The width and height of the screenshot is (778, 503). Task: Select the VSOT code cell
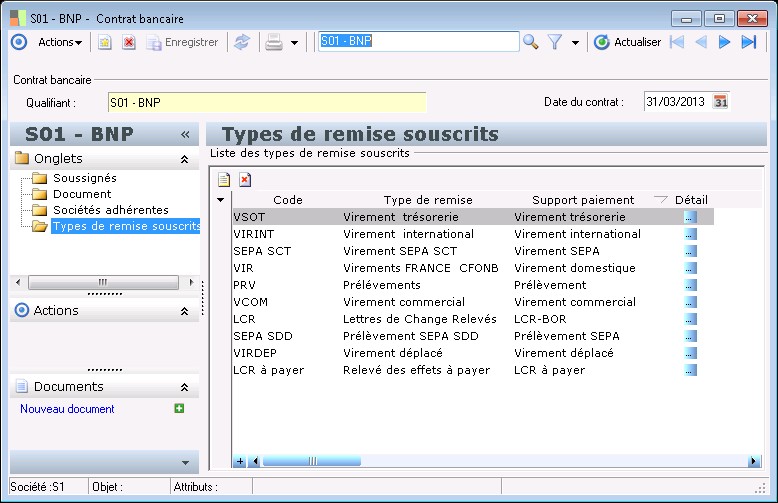(x=249, y=217)
